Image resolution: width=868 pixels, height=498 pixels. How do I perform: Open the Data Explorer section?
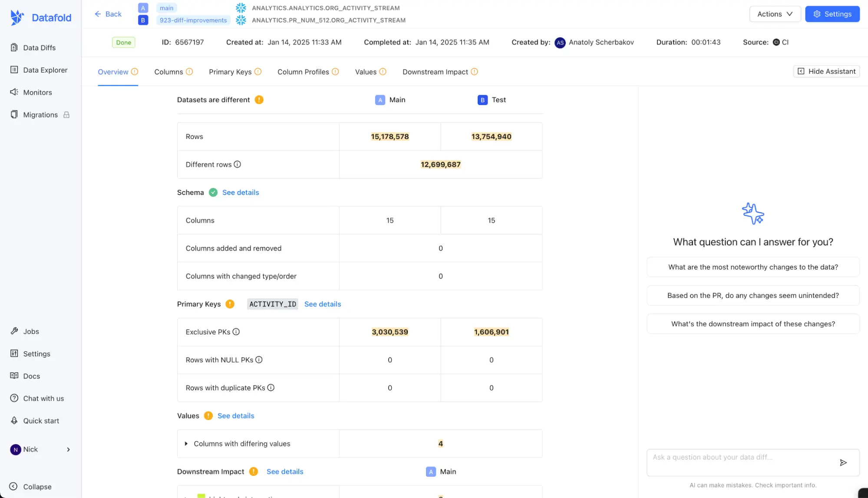click(45, 70)
